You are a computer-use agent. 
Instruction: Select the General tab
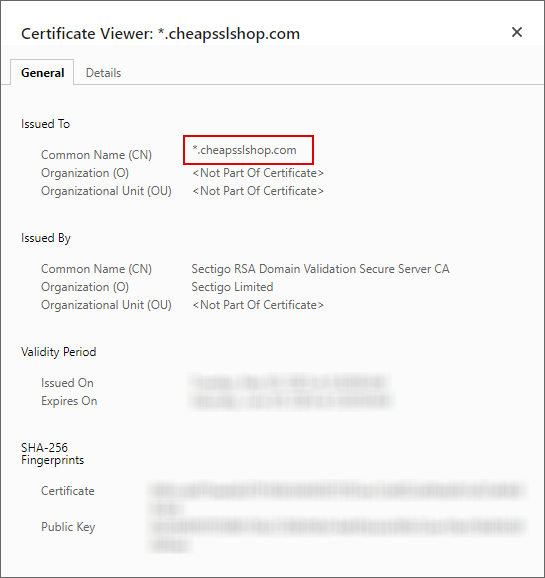(42, 73)
